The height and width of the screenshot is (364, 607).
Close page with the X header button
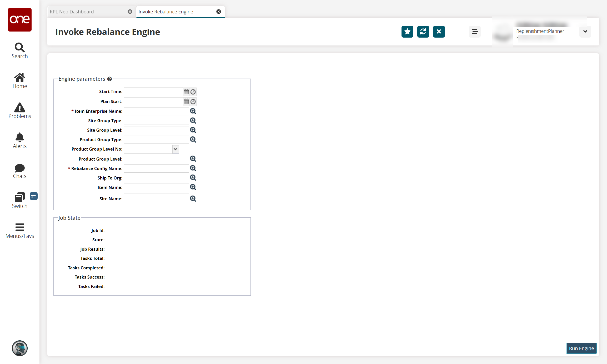(439, 32)
